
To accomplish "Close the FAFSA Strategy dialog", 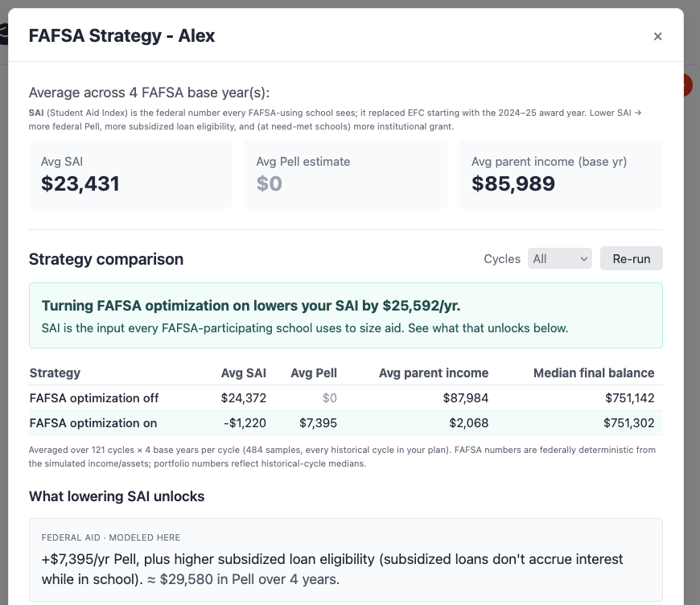I will 657,36.
